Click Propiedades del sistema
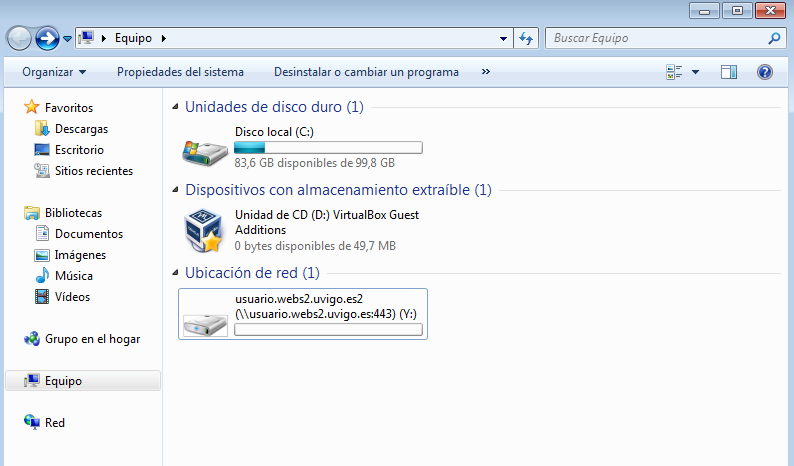 point(180,72)
